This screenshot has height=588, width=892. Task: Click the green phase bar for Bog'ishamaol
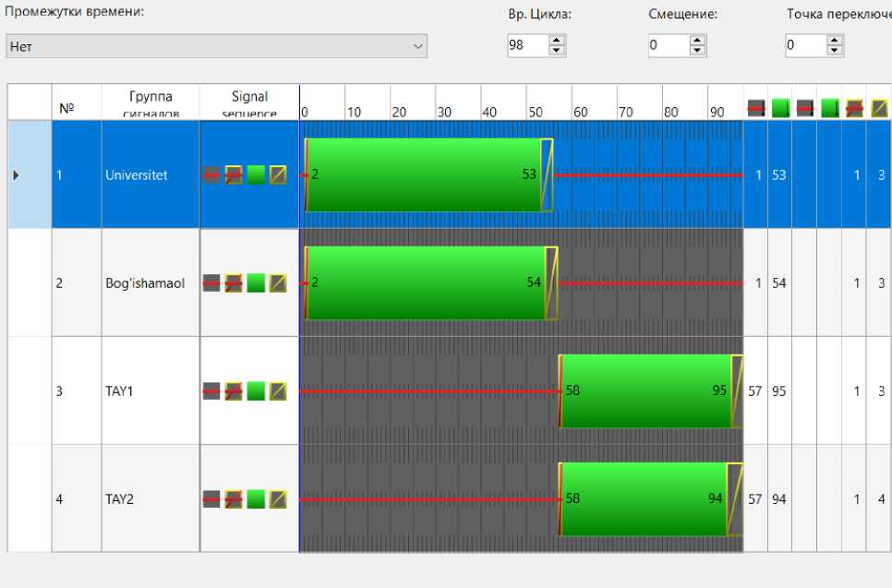coord(425,283)
